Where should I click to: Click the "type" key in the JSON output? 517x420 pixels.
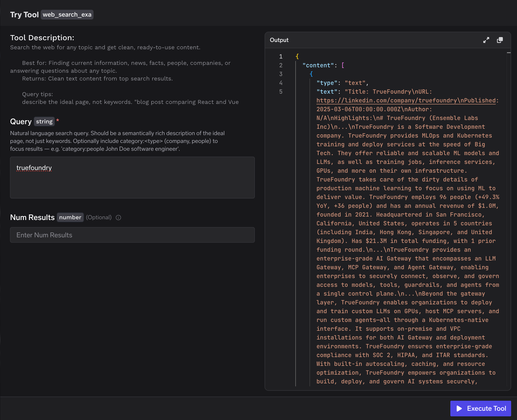(x=327, y=83)
